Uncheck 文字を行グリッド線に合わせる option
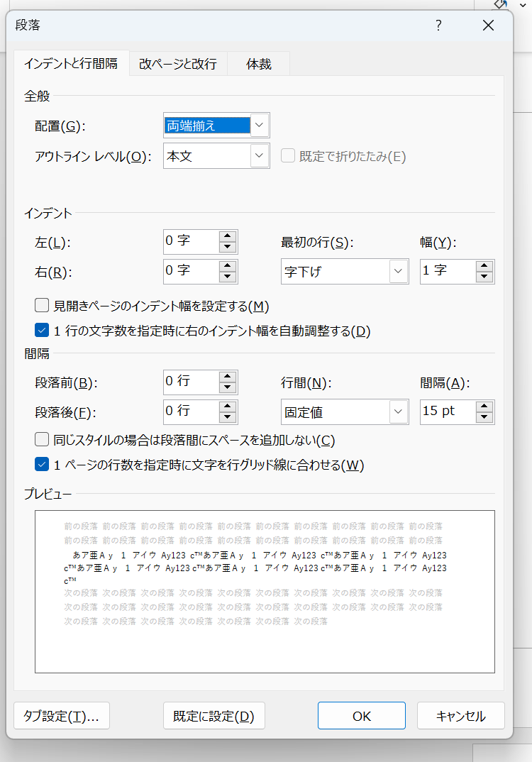 (x=42, y=465)
